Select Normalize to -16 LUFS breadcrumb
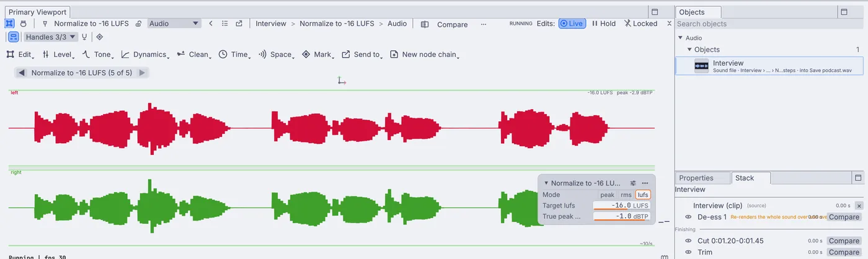The height and width of the screenshot is (259, 868). (x=337, y=24)
